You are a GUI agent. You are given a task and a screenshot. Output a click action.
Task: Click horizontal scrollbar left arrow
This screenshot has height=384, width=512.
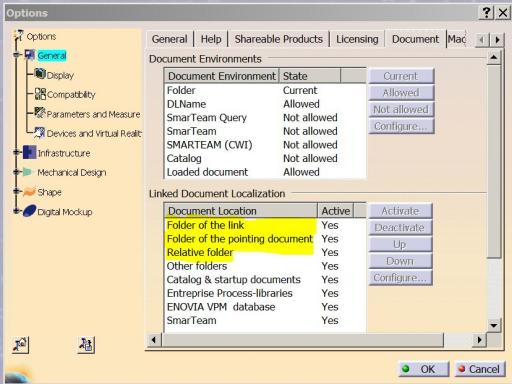click(154, 340)
